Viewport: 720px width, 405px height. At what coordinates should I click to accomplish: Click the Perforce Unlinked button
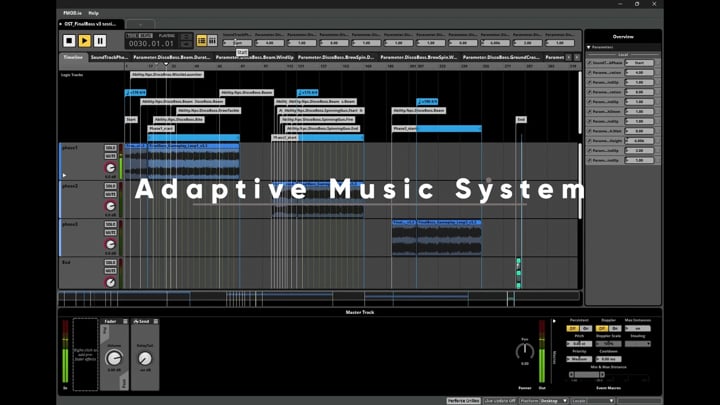[x=463, y=400]
